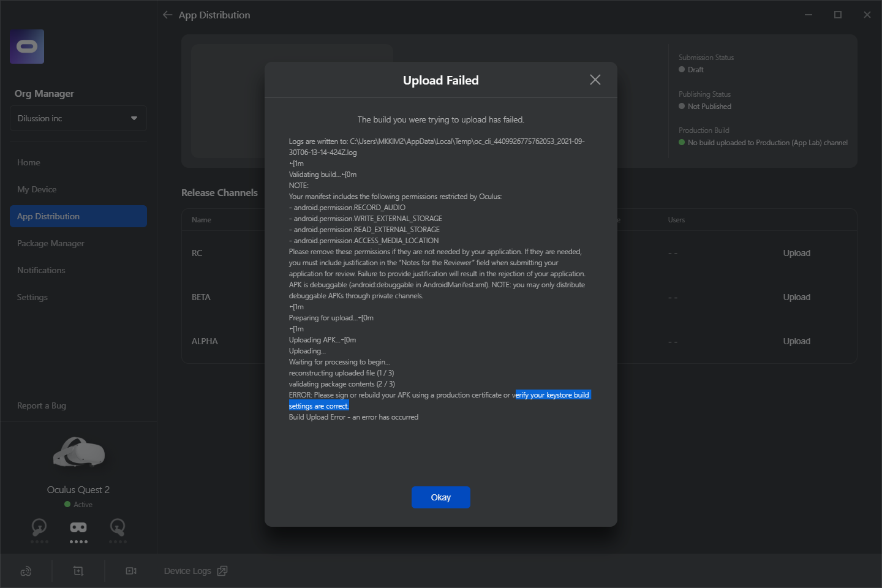The height and width of the screenshot is (588, 882).
Task: Click Upload for the ALPHA channel
Action: click(x=797, y=341)
